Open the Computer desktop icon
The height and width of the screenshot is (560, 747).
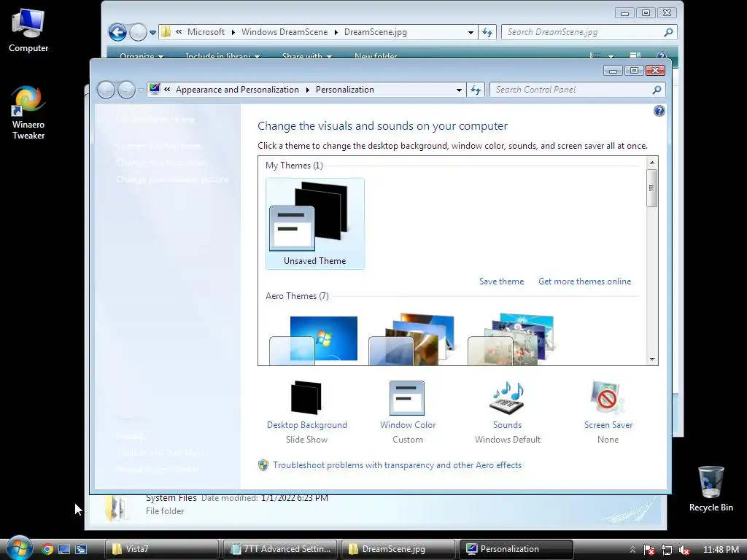click(x=28, y=30)
